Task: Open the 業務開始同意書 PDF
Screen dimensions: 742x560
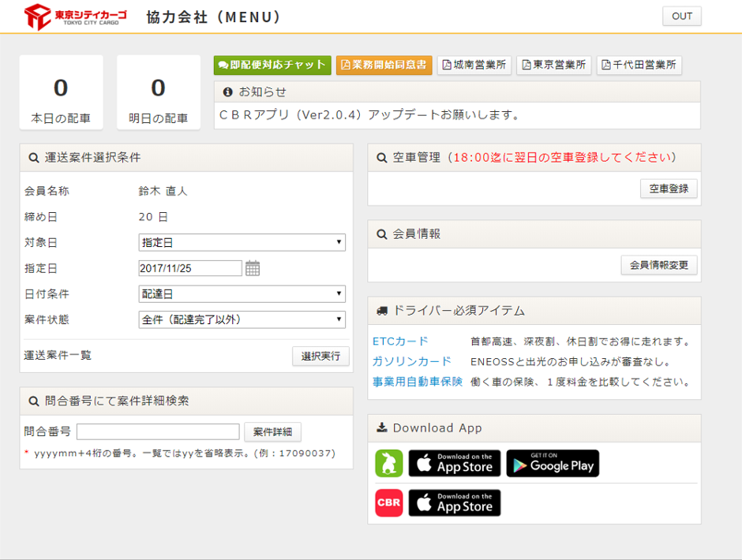Action: (x=384, y=65)
